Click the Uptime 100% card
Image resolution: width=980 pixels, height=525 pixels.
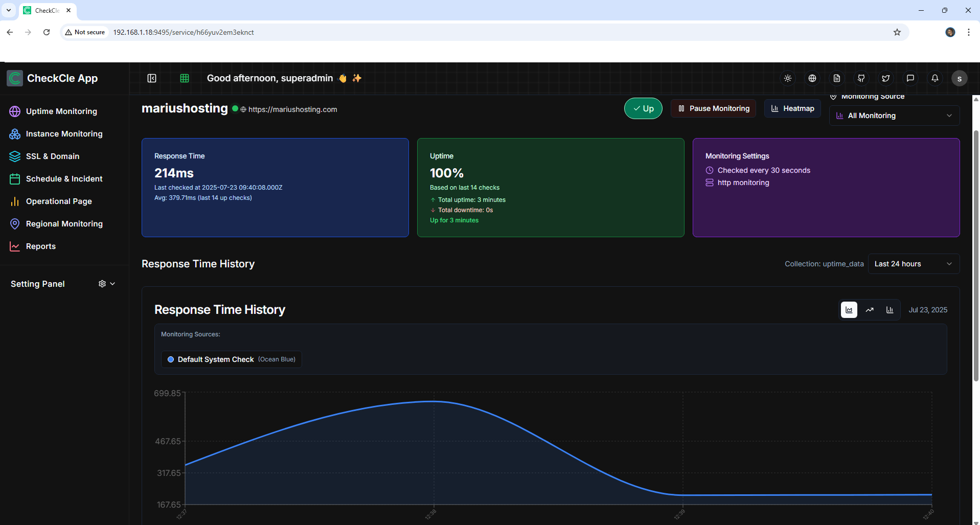[x=551, y=188]
